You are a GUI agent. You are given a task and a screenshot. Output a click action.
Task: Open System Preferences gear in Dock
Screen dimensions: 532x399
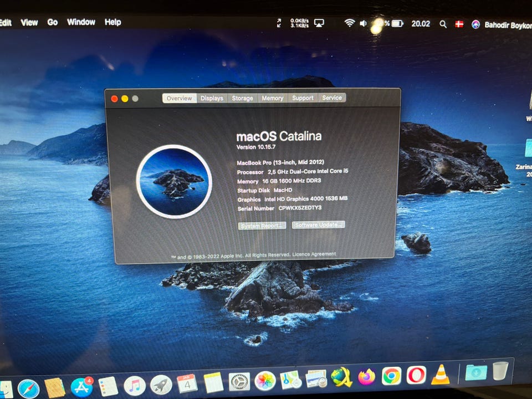(x=239, y=382)
